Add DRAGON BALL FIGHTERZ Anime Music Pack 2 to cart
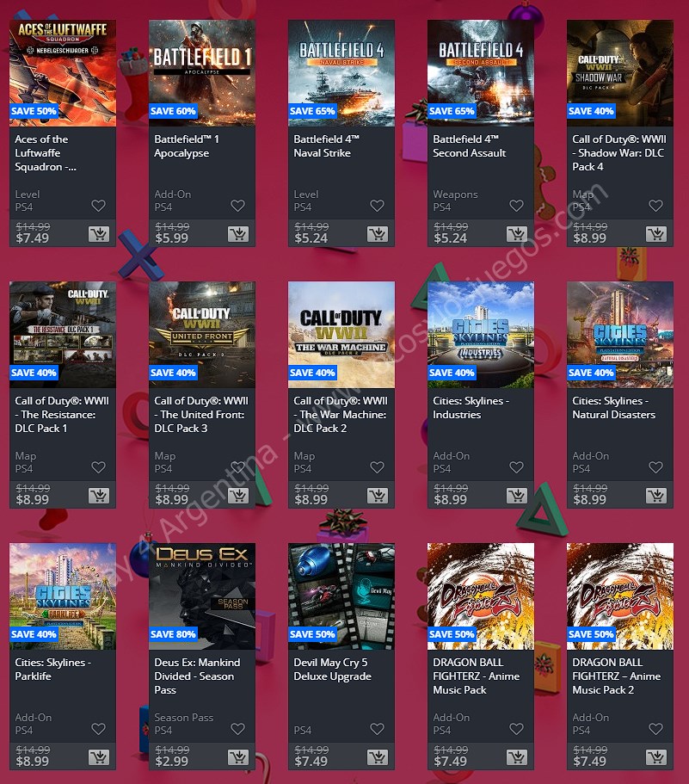The image size is (689, 784). [x=656, y=757]
